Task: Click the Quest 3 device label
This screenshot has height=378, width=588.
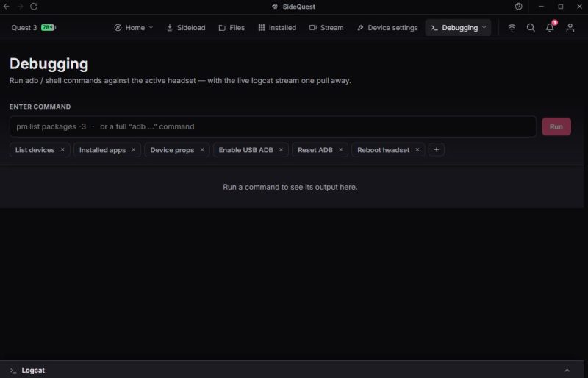Action: point(24,28)
